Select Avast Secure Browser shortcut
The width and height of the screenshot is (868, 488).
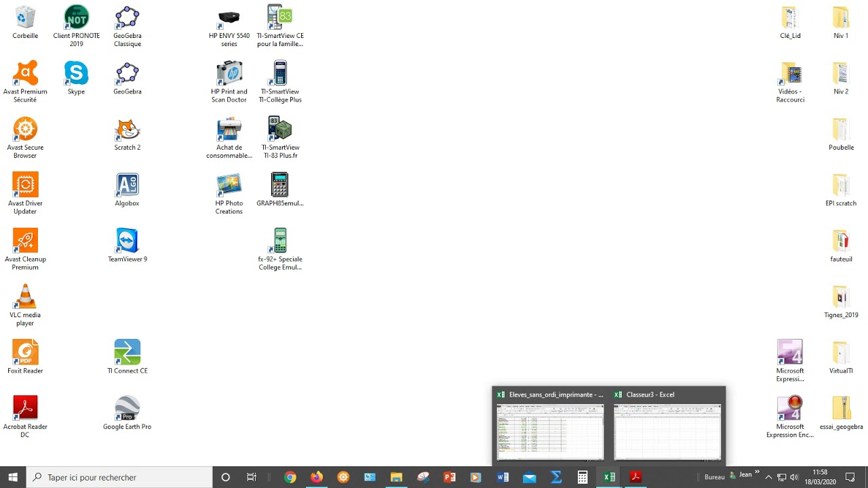point(25,138)
